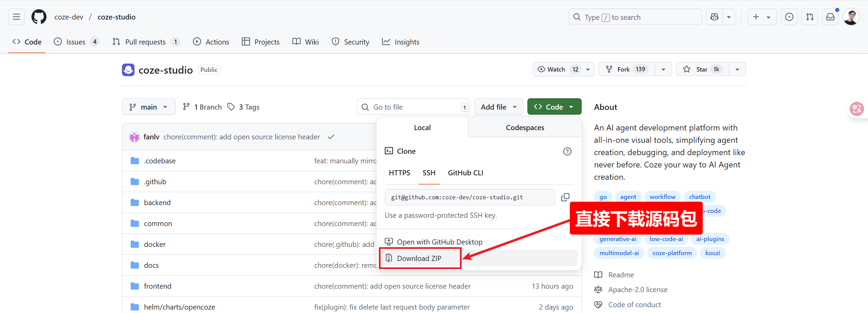Open the Security tab
Screen dimensions: 868x313
coord(351,42)
